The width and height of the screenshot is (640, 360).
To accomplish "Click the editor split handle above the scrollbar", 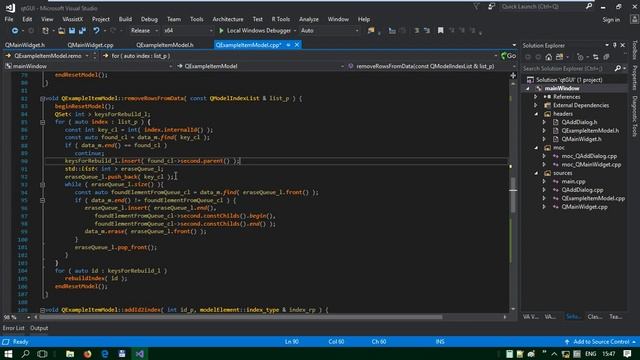I will (x=513, y=75).
